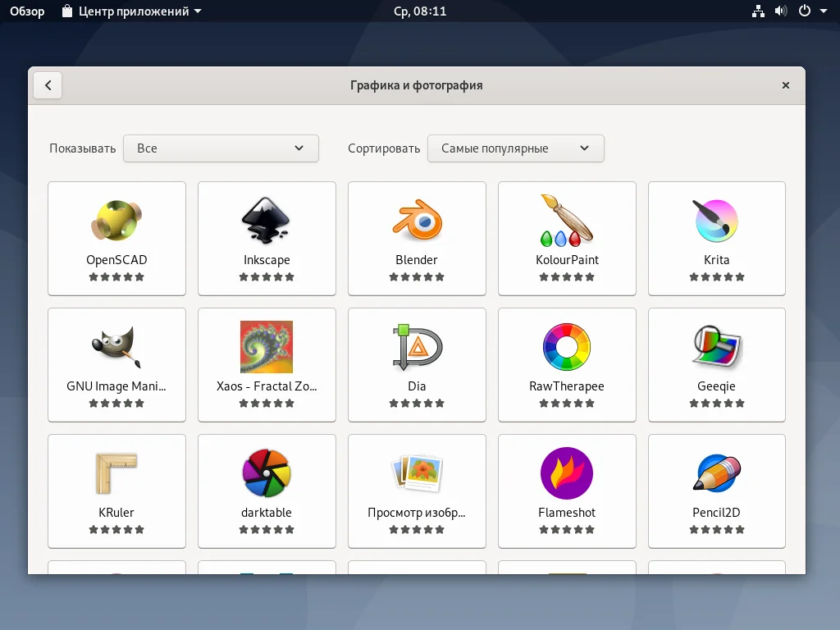This screenshot has width=840, height=630.
Task: Select the Inkscape app tile
Action: [267, 238]
